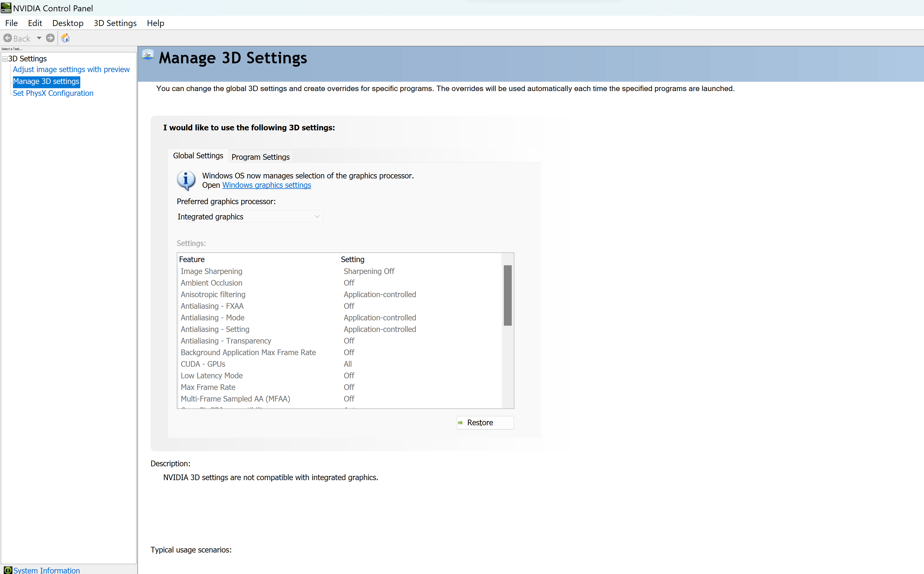Click the System Information icon
The width and height of the screenshot is (924, 574).
(x=8, y=570)
